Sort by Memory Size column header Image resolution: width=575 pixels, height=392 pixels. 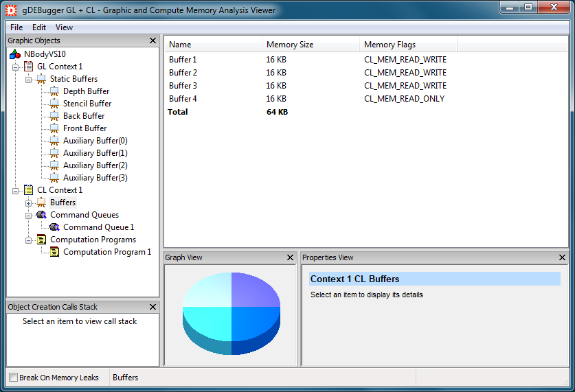[x=290, y=45]
